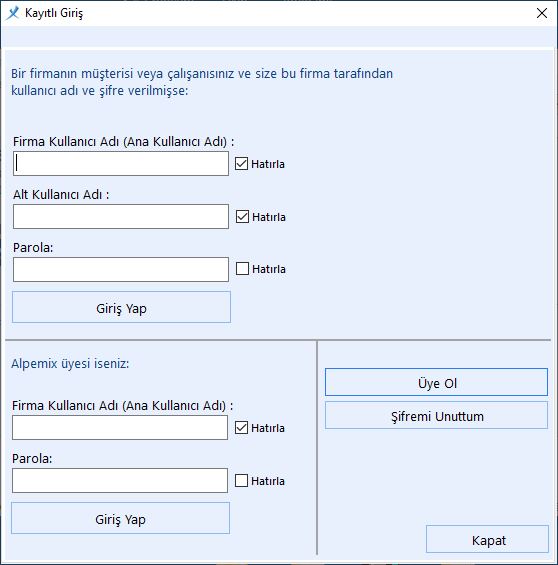Click Giriş Yap under the company customer section
This screenshot has width=558, height=565.
point(121,307)
